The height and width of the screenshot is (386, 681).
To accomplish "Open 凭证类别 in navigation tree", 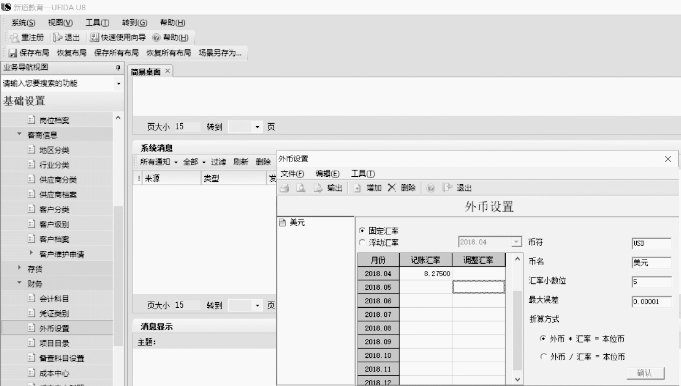I will [x=54, y=313].
